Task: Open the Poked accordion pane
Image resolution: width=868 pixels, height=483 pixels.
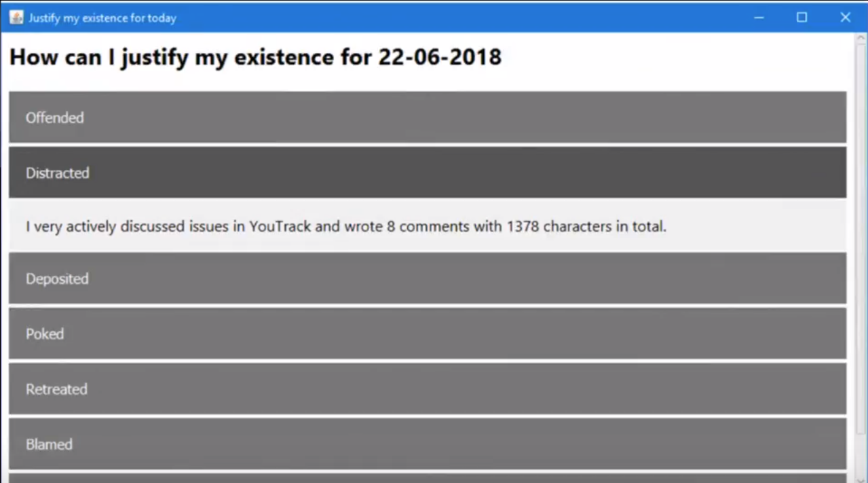Action: click(x=428, y=334)
